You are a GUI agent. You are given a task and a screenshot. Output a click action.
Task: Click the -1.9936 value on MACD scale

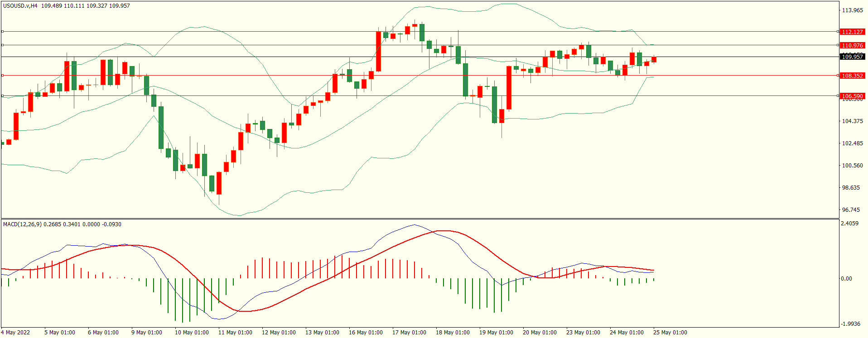pos(850,324)
